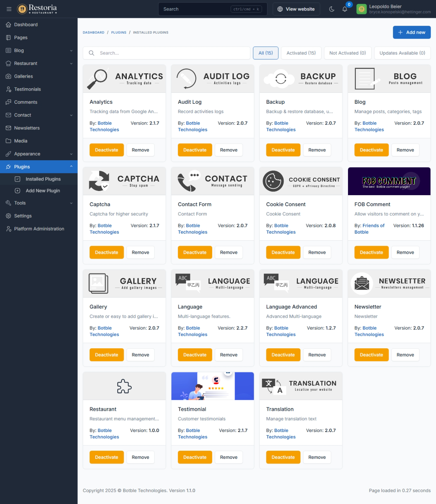Toggle dark mode moon icon

click(331, 9)
